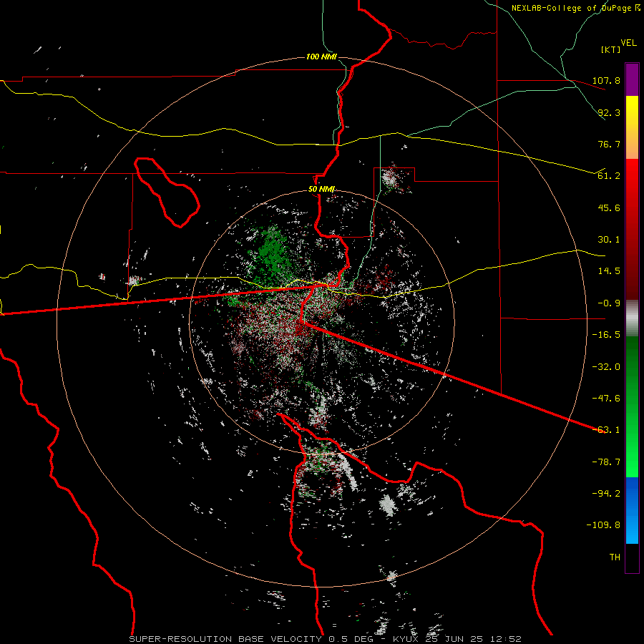Click the 92.3 velocity scale value
Image resolution: width=644 pixels, height=644 pixels.
point(609,112)
